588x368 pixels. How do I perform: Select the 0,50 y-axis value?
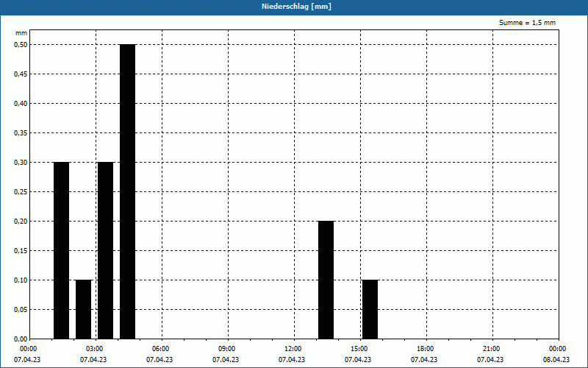click(x=21, y=45)
